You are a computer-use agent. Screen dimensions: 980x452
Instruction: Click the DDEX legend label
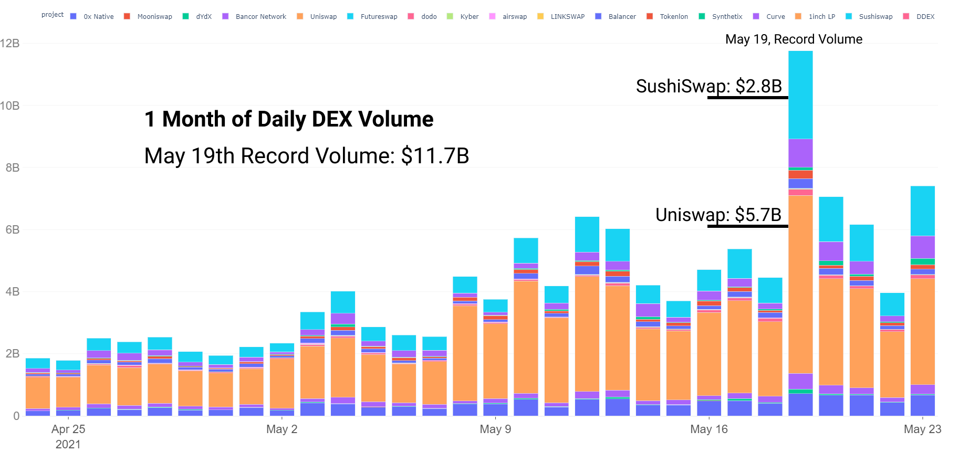pos(925,16)
